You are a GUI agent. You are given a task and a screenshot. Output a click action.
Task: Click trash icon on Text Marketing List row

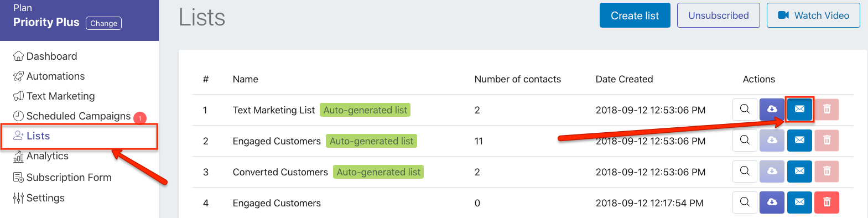(827, 110)
